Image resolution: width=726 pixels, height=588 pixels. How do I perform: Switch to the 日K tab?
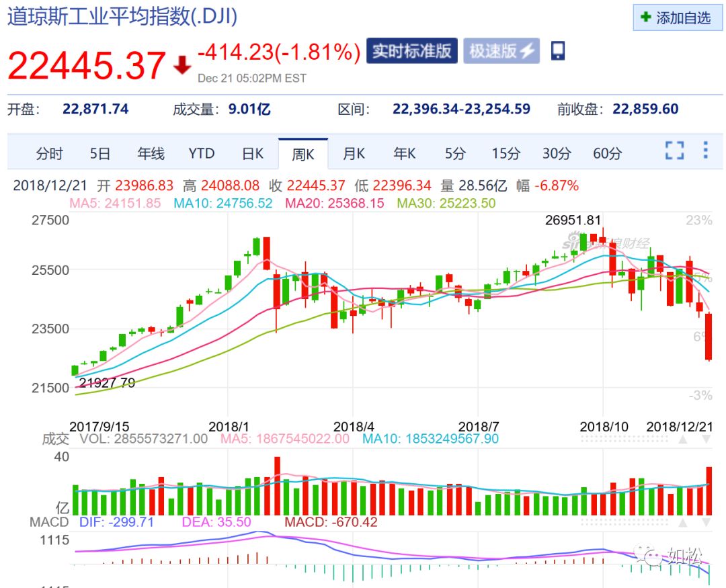(252, 153)
